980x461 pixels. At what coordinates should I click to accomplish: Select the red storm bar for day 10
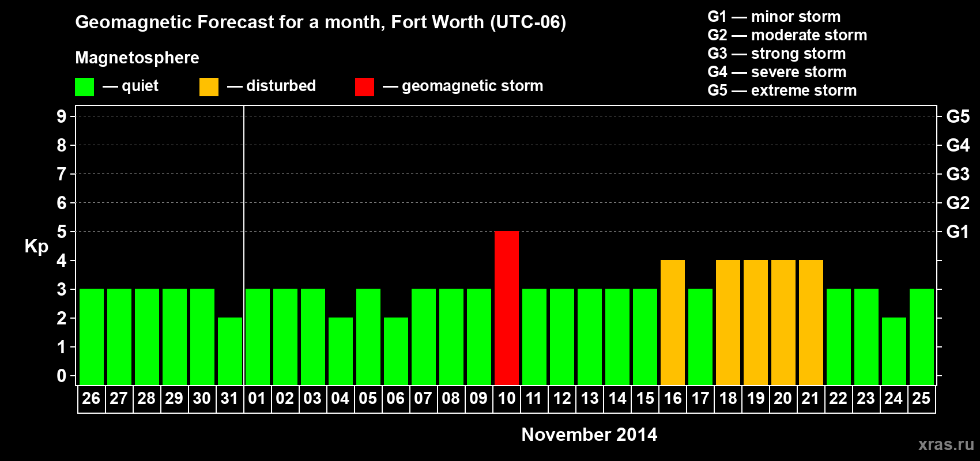coord(507,308)
